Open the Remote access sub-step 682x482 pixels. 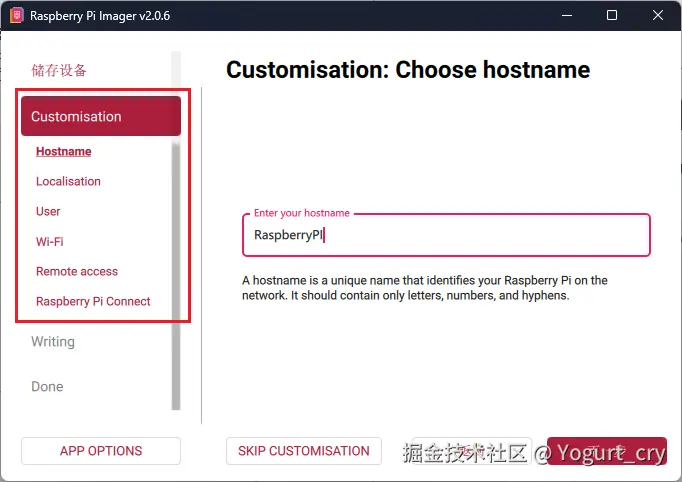pyautogui.click(x=77, y=271)
